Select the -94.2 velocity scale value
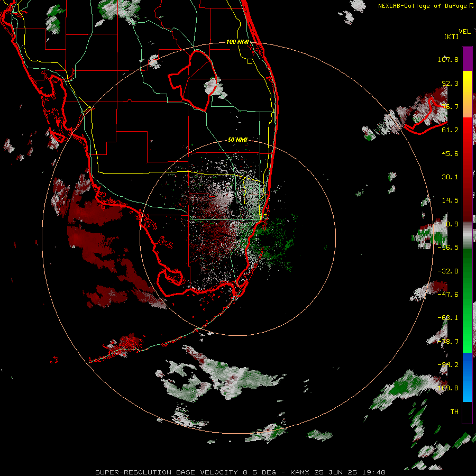The height and width of the screenshot is (476, 476). [448, 365]
